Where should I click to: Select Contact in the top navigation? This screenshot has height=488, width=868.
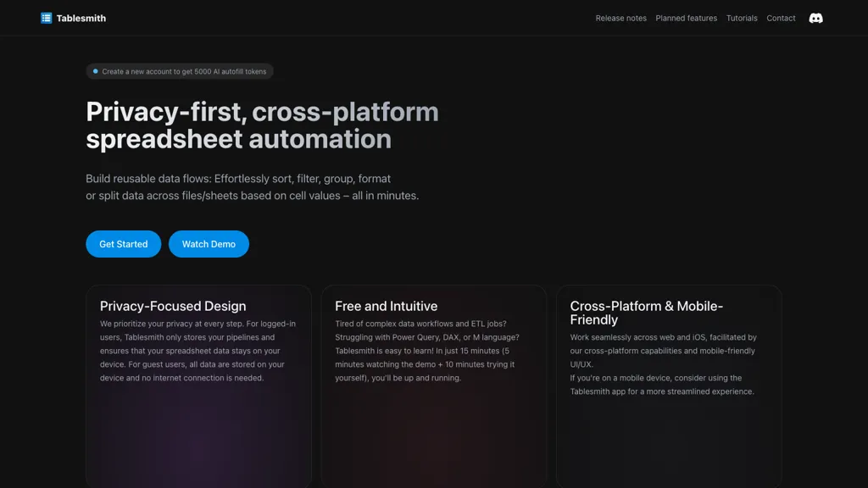coord(781,19)
